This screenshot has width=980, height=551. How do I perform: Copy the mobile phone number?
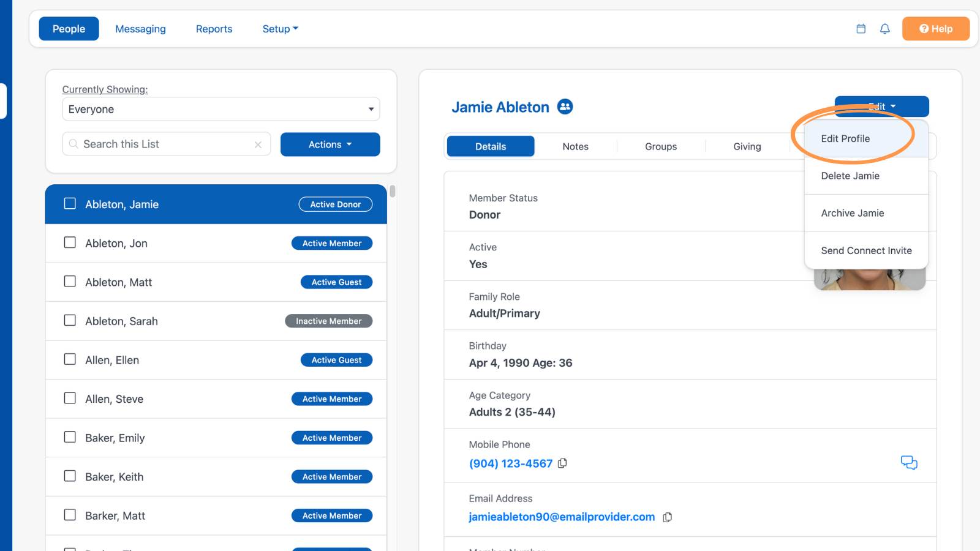tap(562, 463)
